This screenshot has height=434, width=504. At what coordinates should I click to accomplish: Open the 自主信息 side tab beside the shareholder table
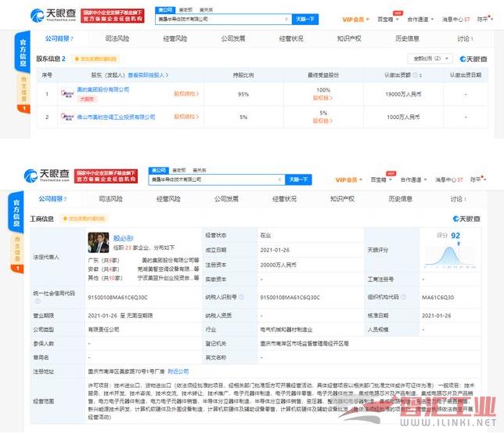(23, 94)
